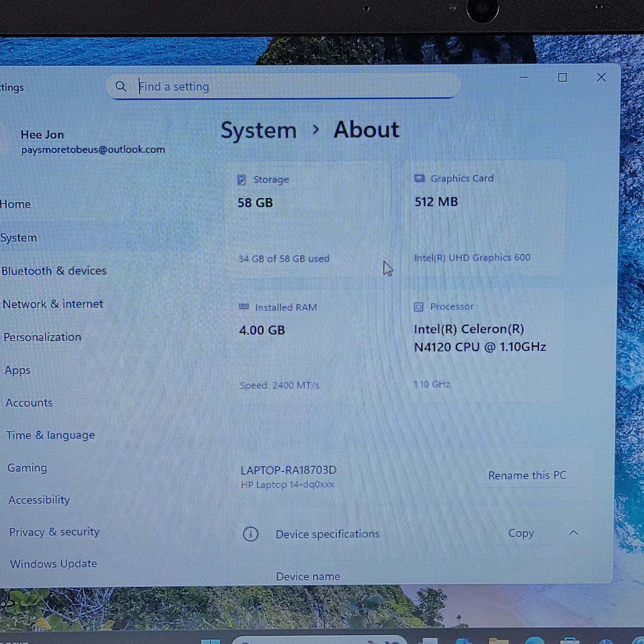Image resolution: width=644 pixels, height=644 pixels.
Task: Open Personalization settings
Action: click(x=42, y=337)
